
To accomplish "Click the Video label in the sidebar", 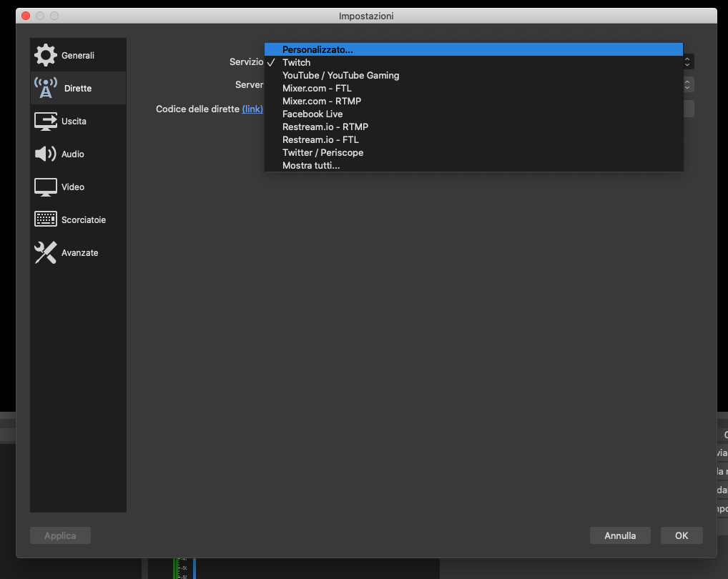I will (72, 187).
